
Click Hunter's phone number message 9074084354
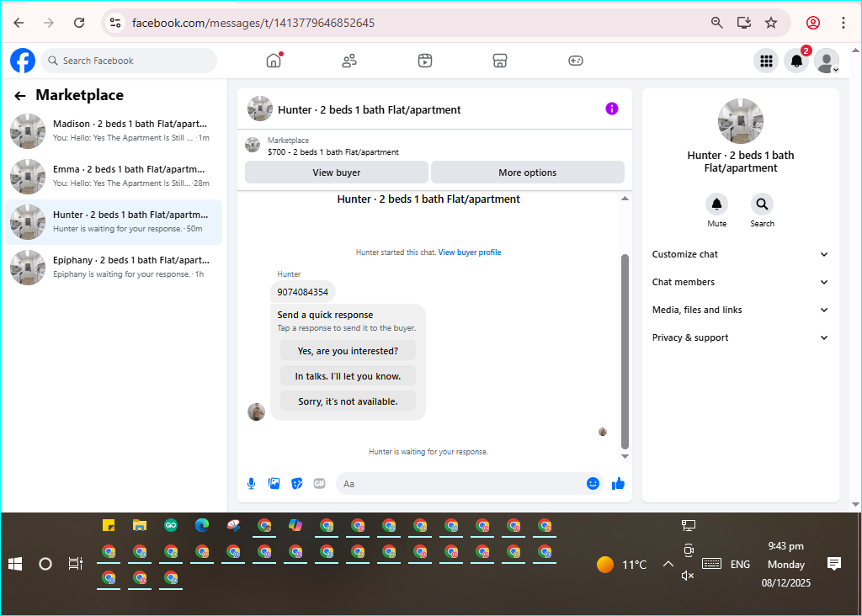302,292
